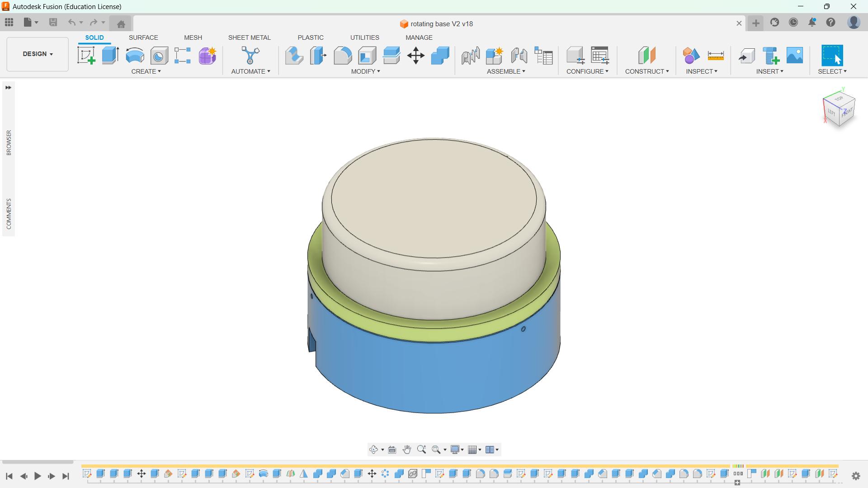Select the Move/Copy tool
Screen dimensions: 868x488
415,56
